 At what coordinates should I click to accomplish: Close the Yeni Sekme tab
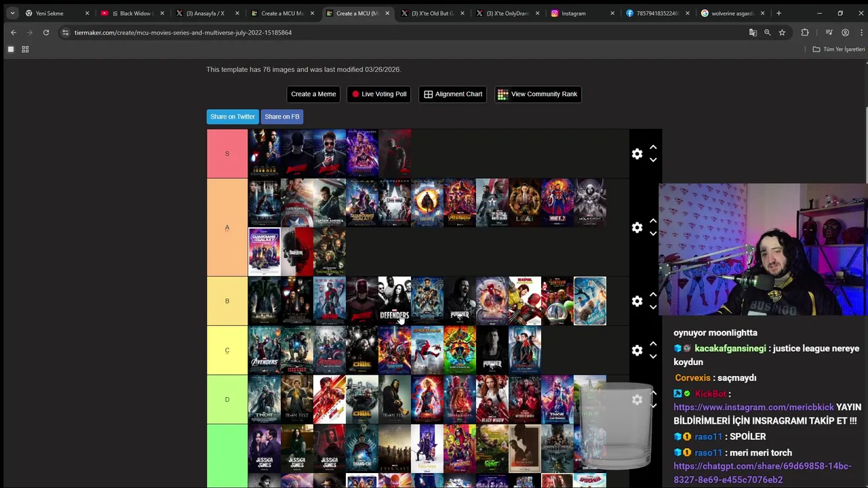click(x=87, y=13)
